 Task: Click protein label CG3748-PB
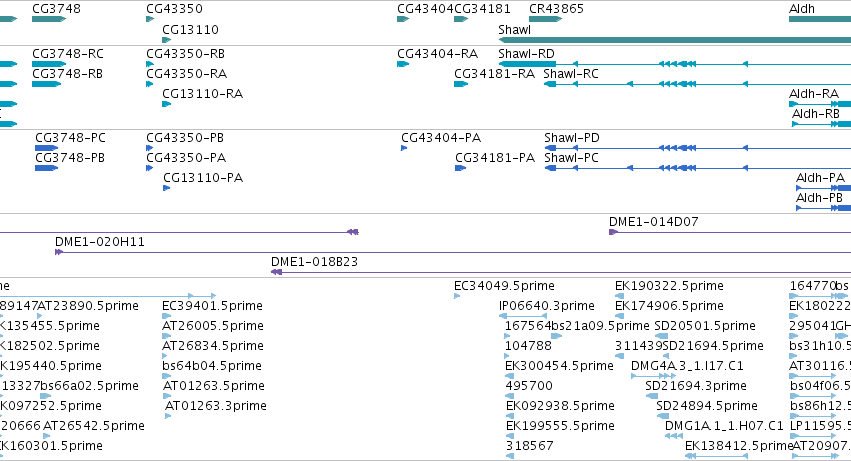click(70, 158)
